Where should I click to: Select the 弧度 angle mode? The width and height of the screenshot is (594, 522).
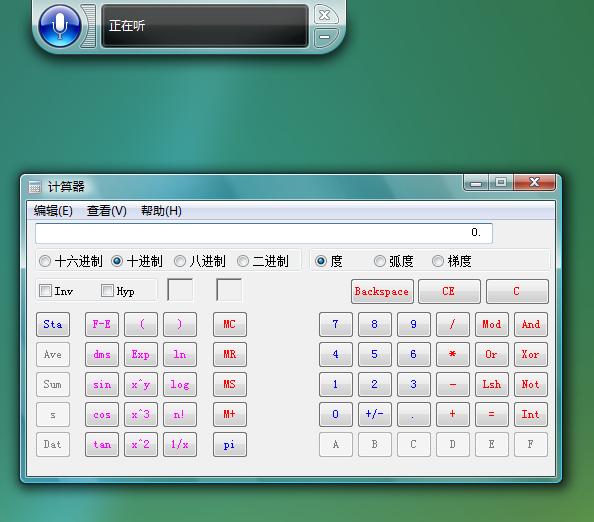coord(380,261)
